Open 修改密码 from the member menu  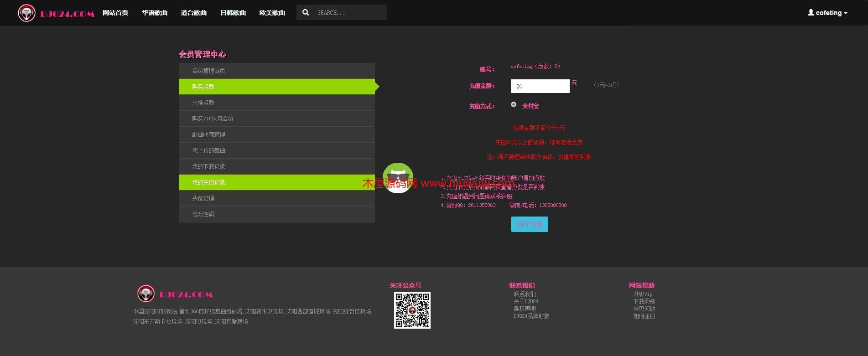point(203,214)
